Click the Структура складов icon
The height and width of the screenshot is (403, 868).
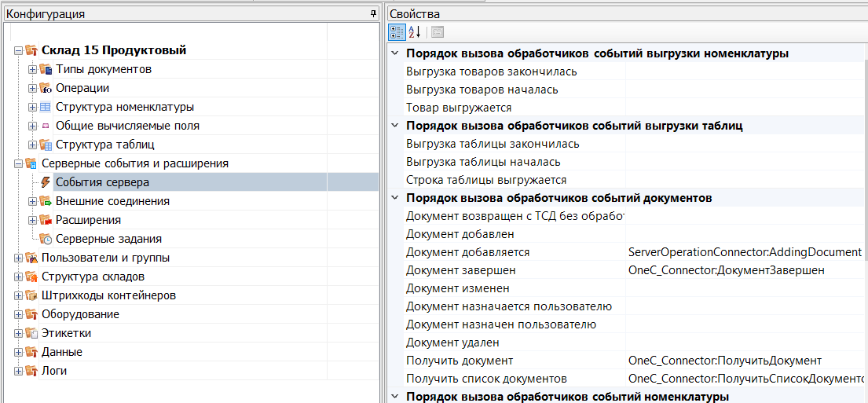point(31,277)
